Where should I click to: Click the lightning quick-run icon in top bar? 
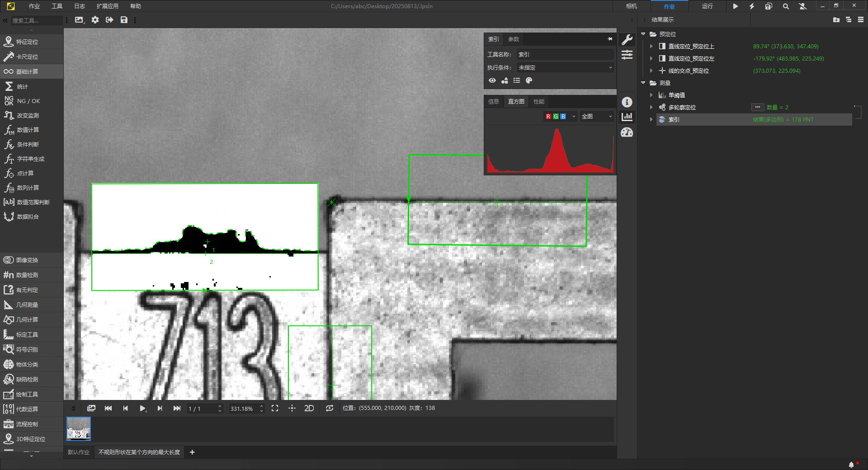coord(752,6)
